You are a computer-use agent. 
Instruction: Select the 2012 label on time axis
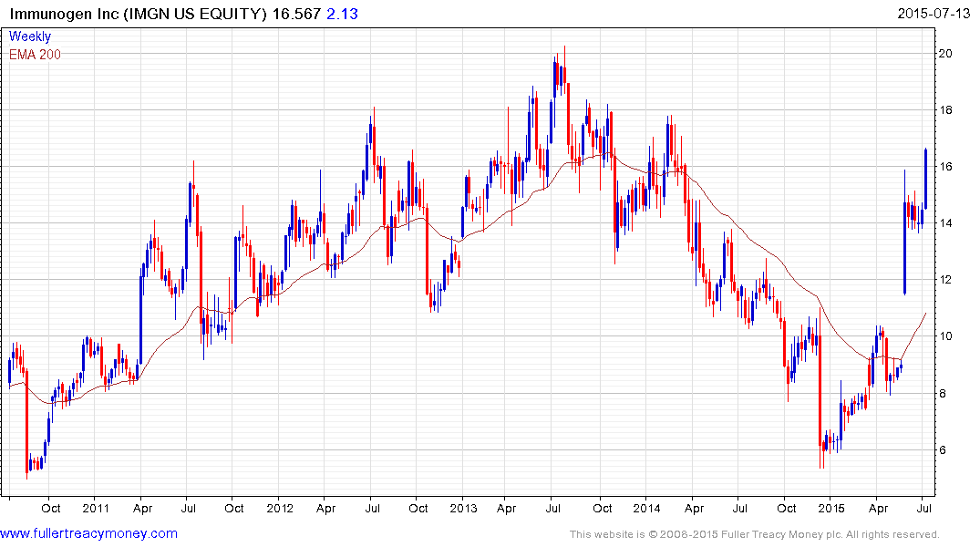[x=279, y=508]
